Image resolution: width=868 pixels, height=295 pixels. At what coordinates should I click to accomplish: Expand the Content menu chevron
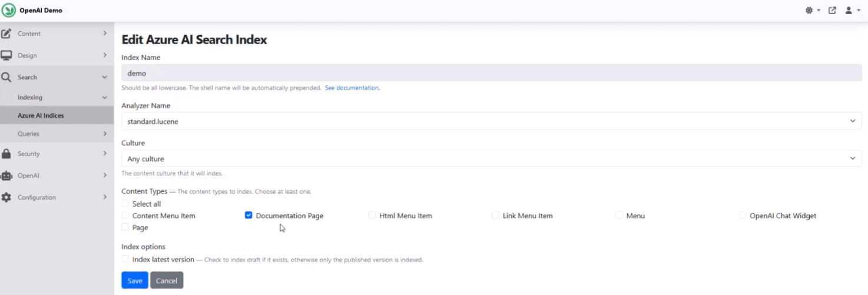[105, 34]
